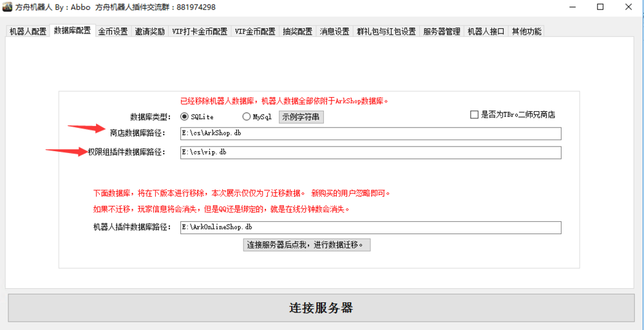Focus the 权限组插件数据库路径 text box
Image resolution: width=644 pixels, height=330 pixels.
point(370,152)
